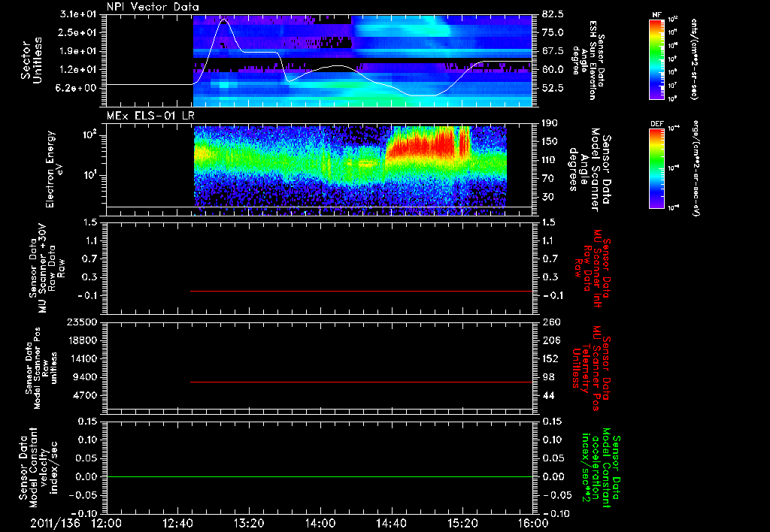Viewport: 770px width, 532px height.
Task: Click the "2011/136" date label
Action: (55, 523)
